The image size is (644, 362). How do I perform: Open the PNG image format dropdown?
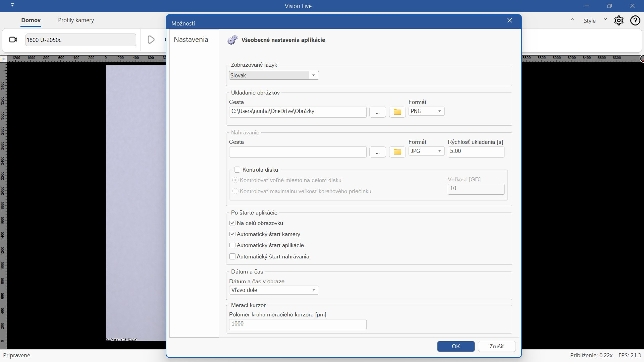tap(426, 111)
